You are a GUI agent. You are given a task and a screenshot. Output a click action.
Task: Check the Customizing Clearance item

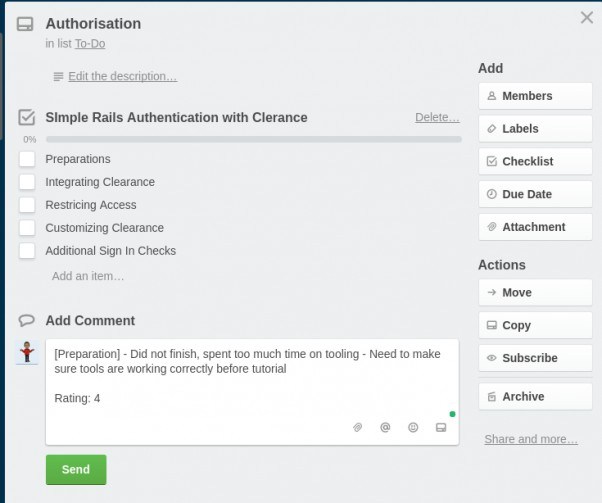pos(27,228)
